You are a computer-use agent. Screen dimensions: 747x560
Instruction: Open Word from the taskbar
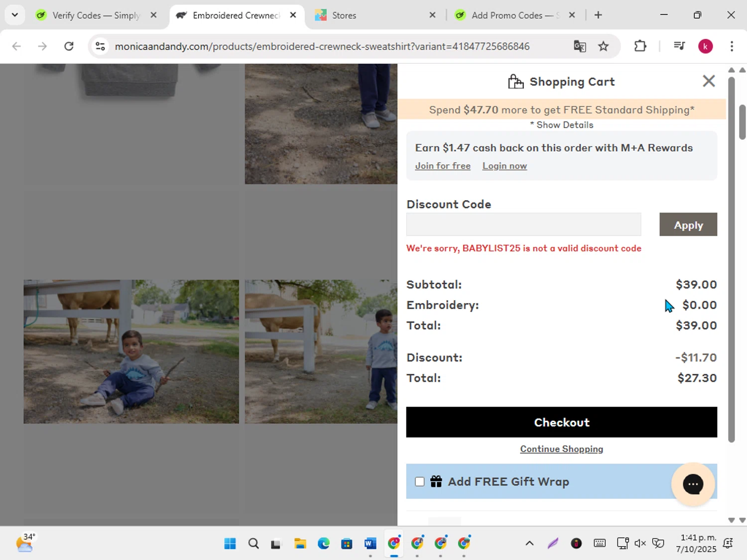[370, 544]
